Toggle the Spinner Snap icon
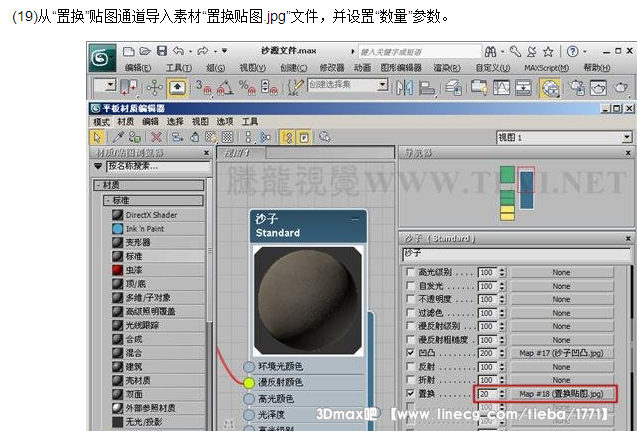This screenshot has width=637, height=431. coord(269,87)
